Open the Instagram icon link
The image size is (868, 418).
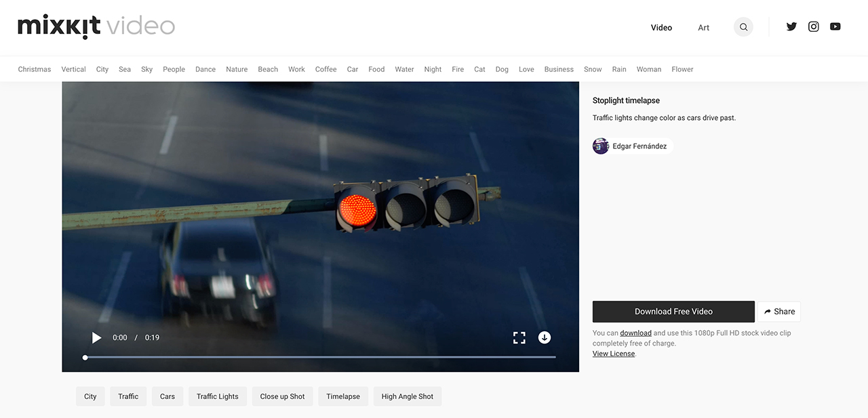pyautogui.click(x=813, y=27)
